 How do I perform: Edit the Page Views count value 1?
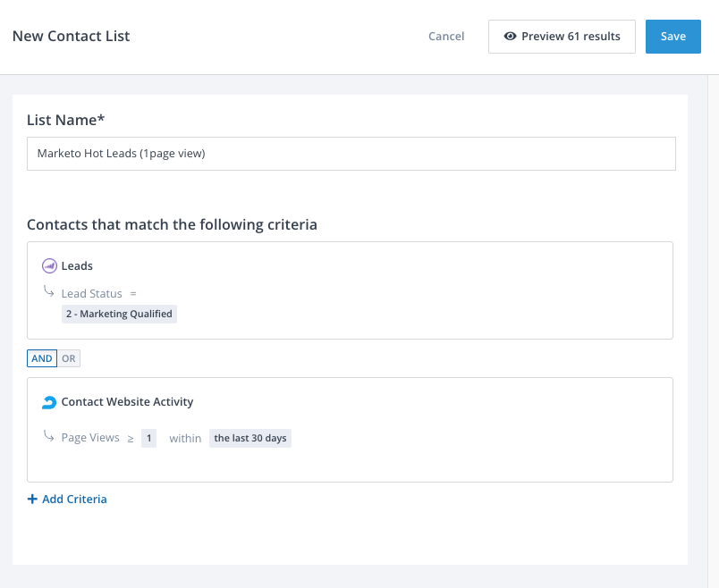coord(148,438)
